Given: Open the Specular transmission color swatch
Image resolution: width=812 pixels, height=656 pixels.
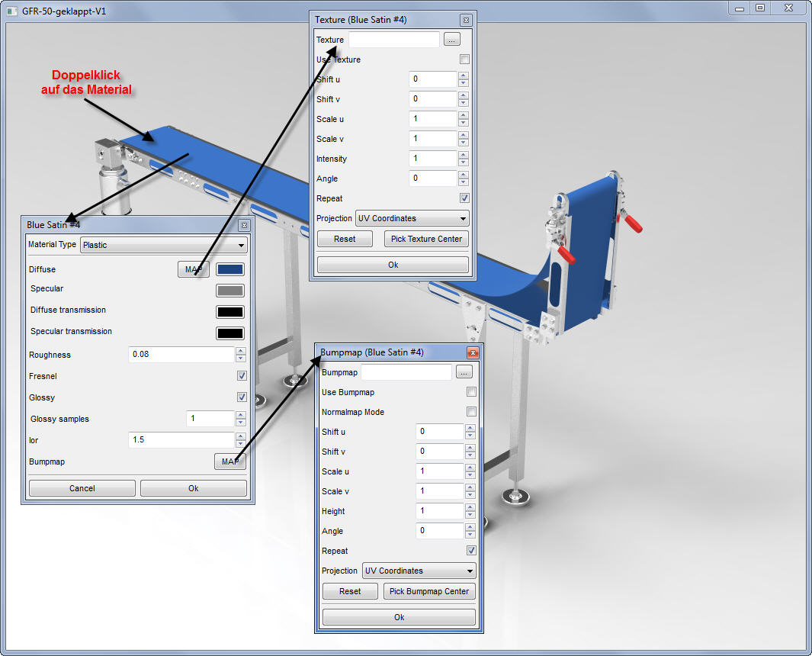Looking at the screenshot, I should [230, 333].
